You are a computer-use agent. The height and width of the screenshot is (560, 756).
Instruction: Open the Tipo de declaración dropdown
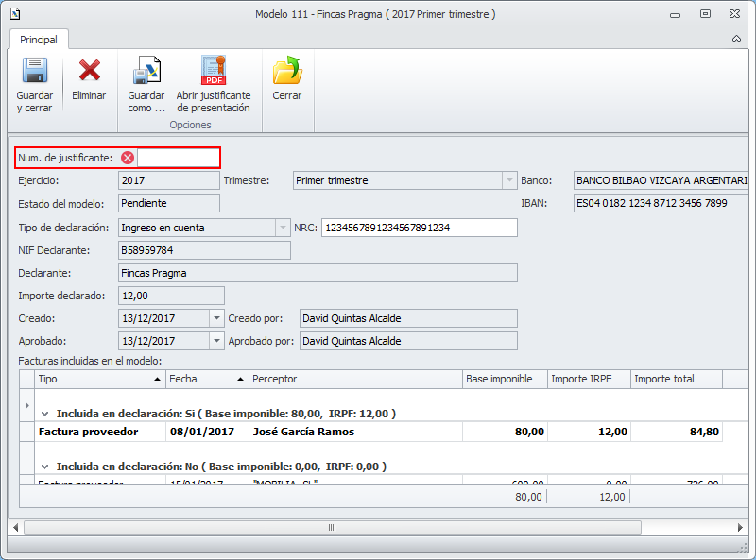[x=282, y=228]
